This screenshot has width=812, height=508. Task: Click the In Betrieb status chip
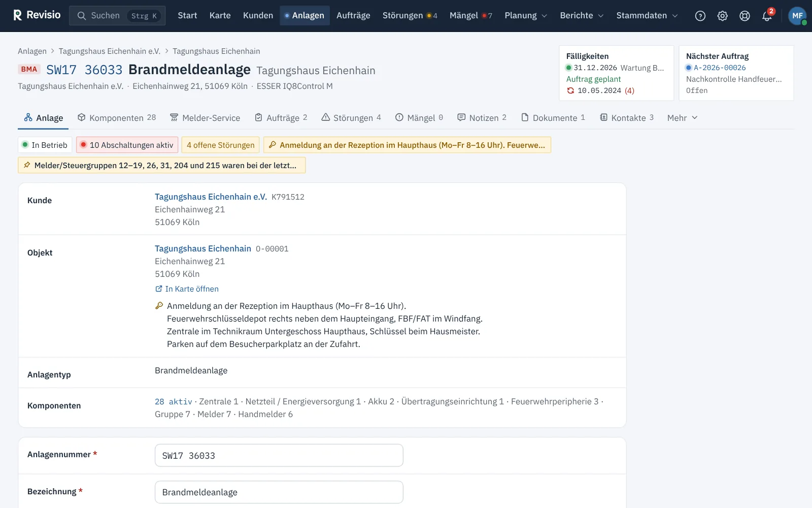click(45, 145)
